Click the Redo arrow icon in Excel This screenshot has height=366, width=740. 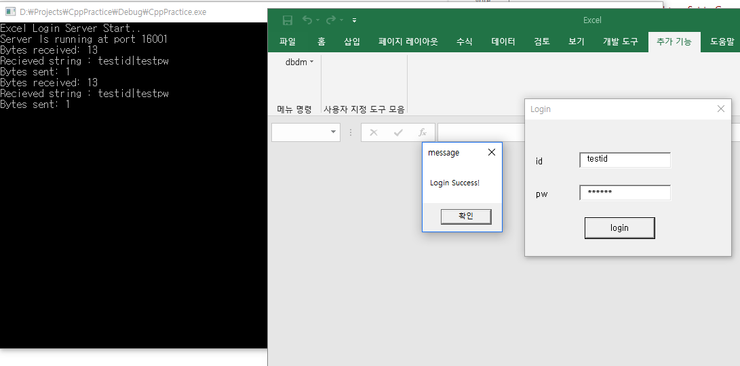[331, 20]
